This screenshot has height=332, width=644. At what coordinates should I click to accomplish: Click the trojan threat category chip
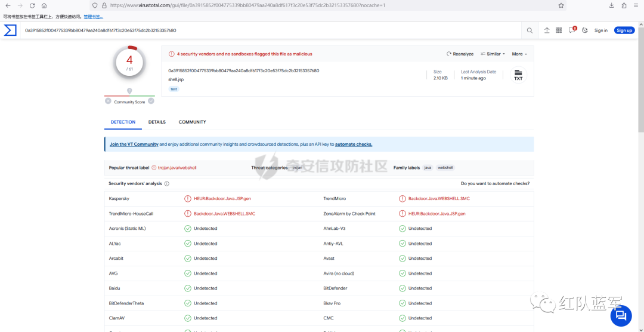tap(297, 168)
